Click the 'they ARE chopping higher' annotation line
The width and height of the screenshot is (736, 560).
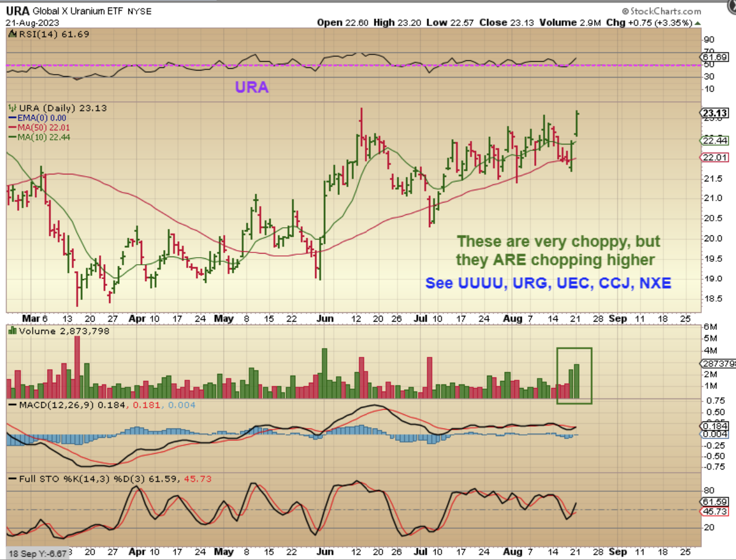coord(555,260)
